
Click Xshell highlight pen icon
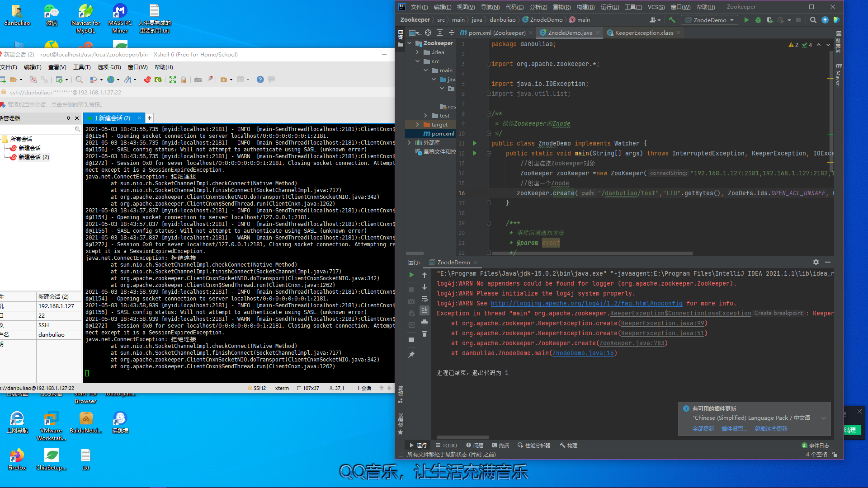click(x=209, y=80)
